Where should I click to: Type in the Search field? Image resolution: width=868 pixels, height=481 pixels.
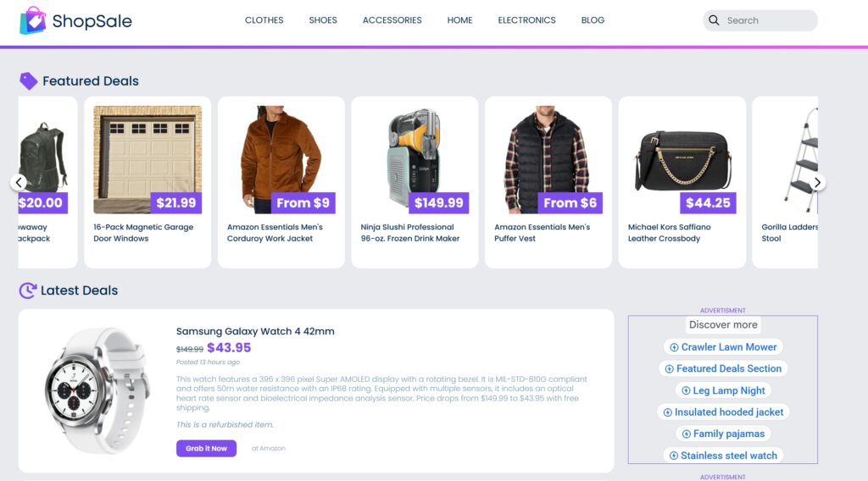[x=767, y=20]
